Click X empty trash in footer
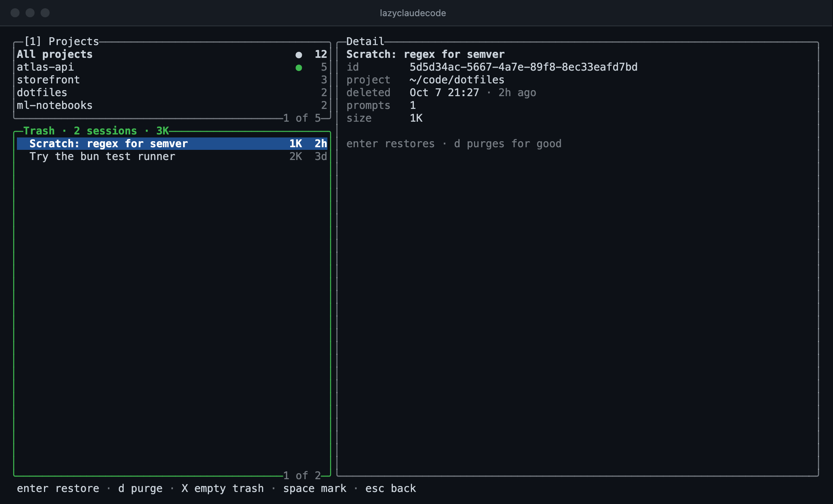The image size is (833, 504). click(223, 489)
